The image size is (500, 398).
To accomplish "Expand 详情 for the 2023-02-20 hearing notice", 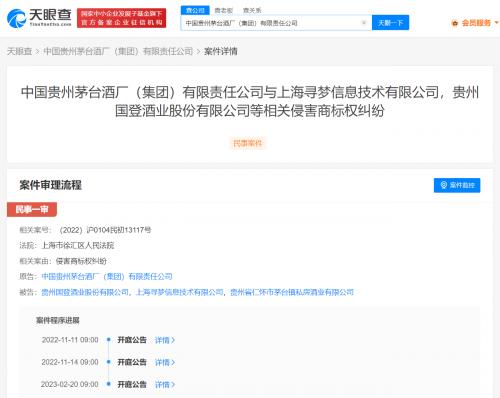I will click(x=165, y=384).
